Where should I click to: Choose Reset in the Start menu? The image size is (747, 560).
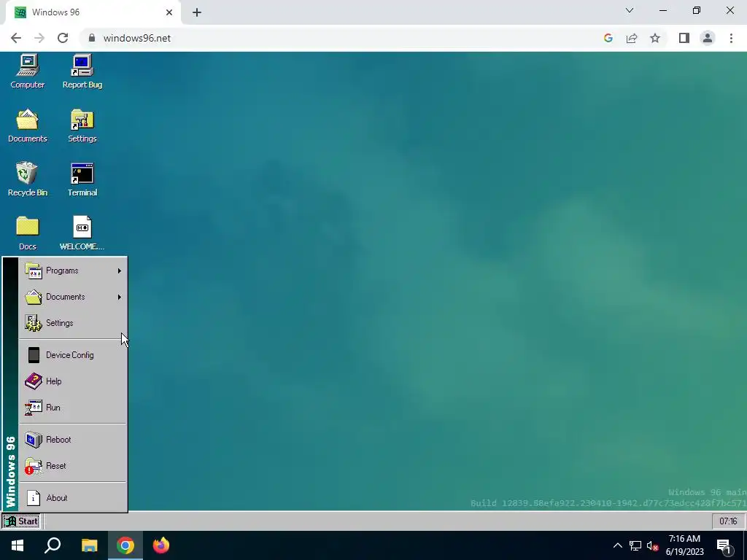[x=72, y=465]
